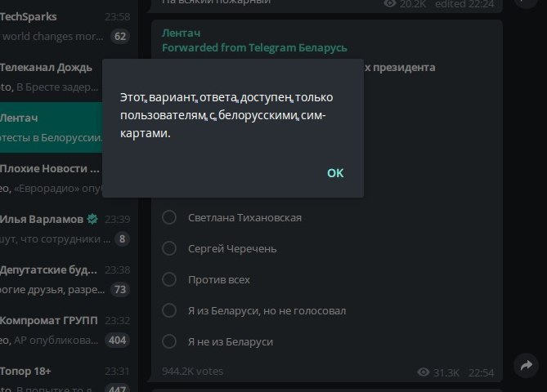Click the 62 unread badge on TechSparks
547x392 pixels.
pos(120,36)
